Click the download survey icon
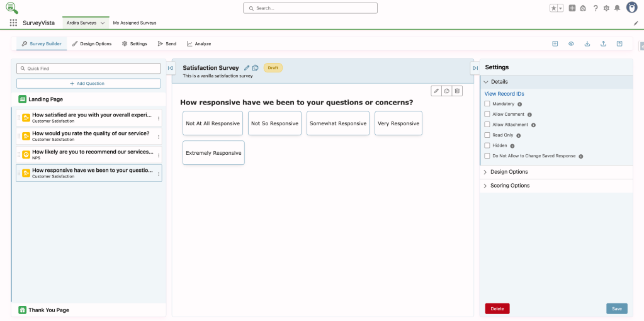This screenshot has width=644, height=321. (x=587, y=43)
